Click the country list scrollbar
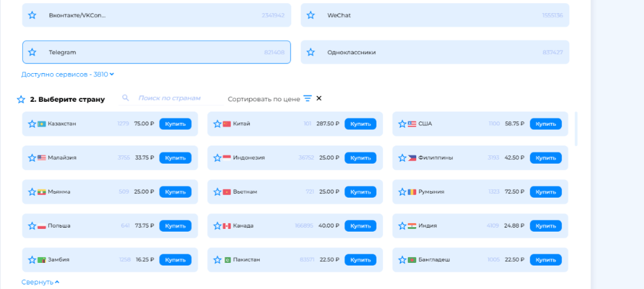Viewport: 644px width, 289px height. (576, 129)
